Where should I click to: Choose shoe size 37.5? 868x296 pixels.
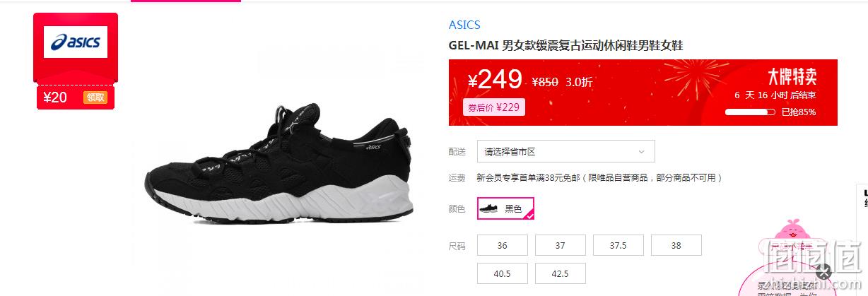(618, 246)
